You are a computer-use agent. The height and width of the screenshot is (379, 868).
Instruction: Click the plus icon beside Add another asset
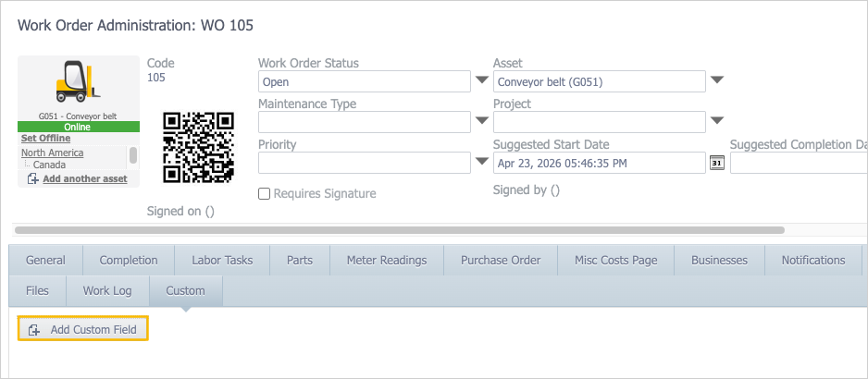(x=33, y=178)
